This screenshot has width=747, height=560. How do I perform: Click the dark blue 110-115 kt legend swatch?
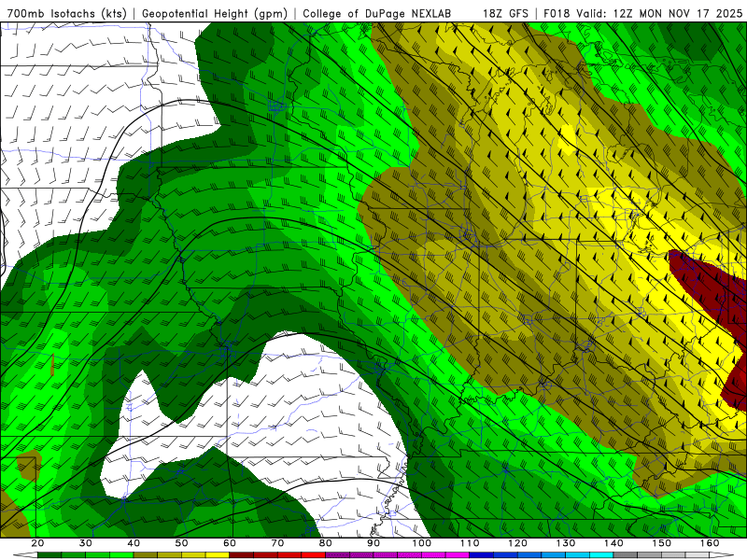481,554
